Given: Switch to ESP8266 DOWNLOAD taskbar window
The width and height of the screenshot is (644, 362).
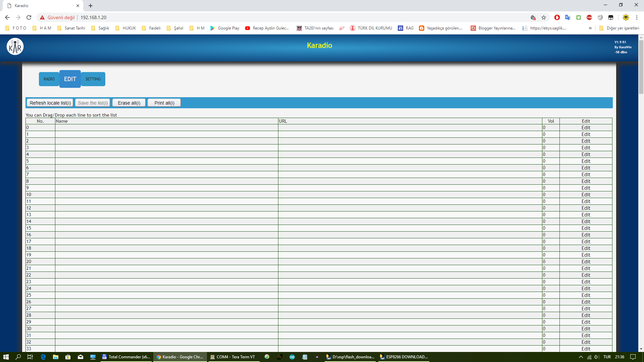Looking at the screenshot, I should pyautogui.click(x=404, y=357).
